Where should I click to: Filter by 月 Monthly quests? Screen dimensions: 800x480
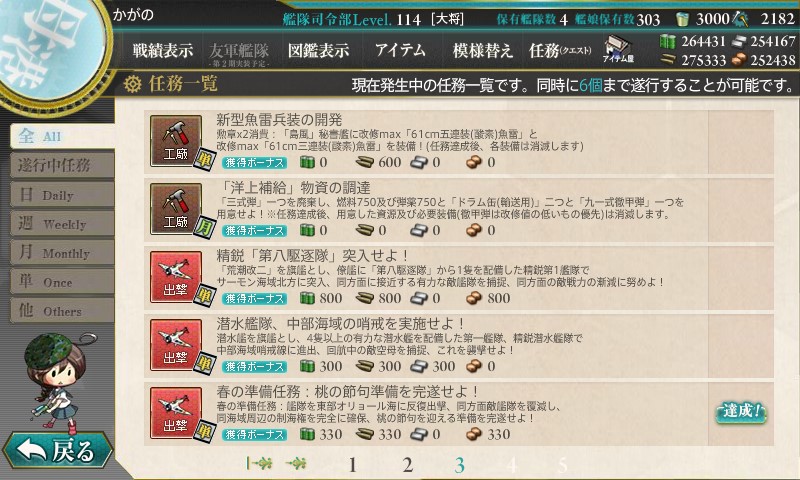click(x=62, y=252)
